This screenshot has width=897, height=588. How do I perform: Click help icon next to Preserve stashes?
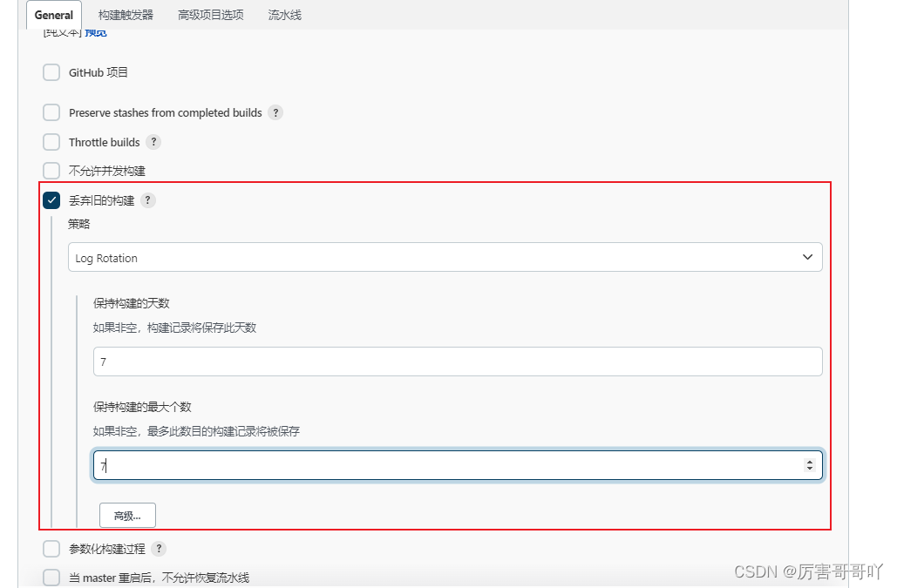(275, 112)
